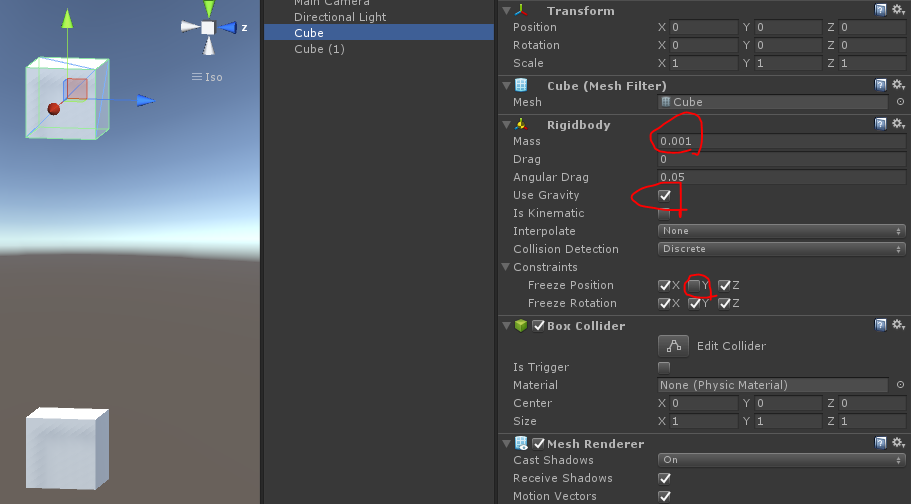Image resolution: width=911 pixels, height=504 pixels.
Task: Toggle Iso projection label in scene
Action: tap(207, 77)
